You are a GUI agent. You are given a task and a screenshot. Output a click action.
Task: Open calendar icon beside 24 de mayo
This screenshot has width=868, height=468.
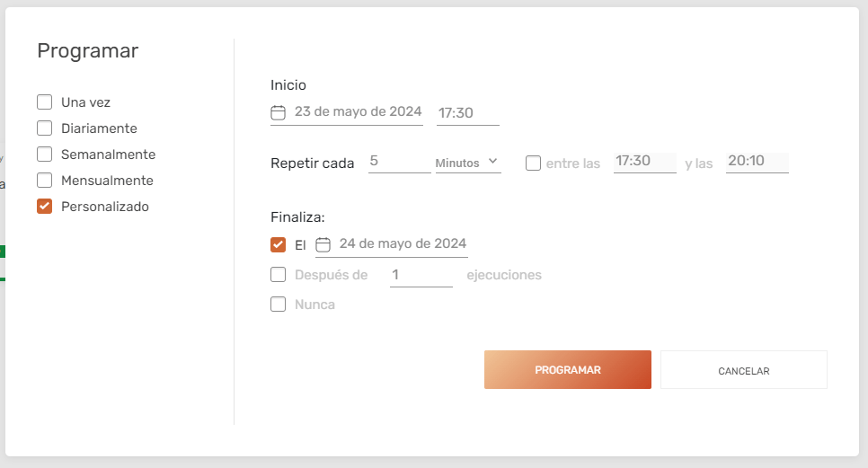(323, 244)
